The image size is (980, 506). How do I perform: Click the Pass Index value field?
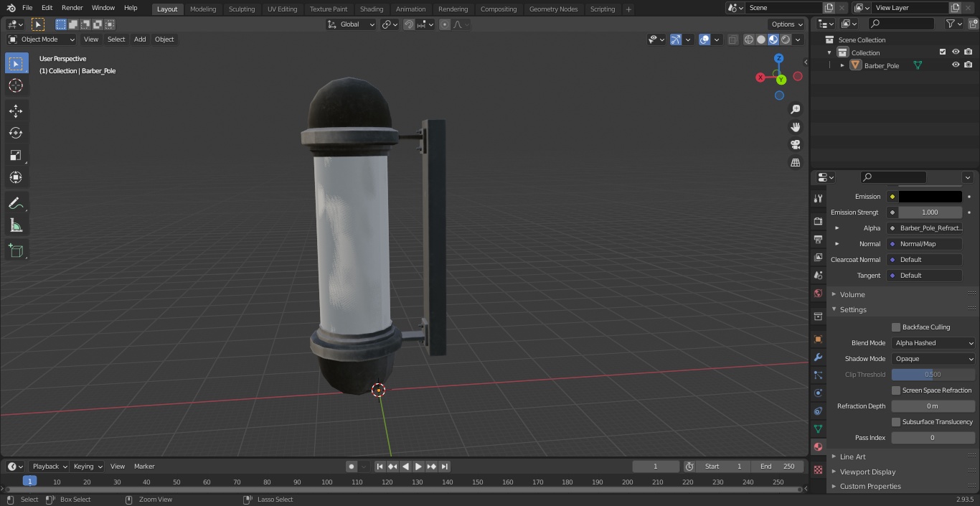pos(933,438)
